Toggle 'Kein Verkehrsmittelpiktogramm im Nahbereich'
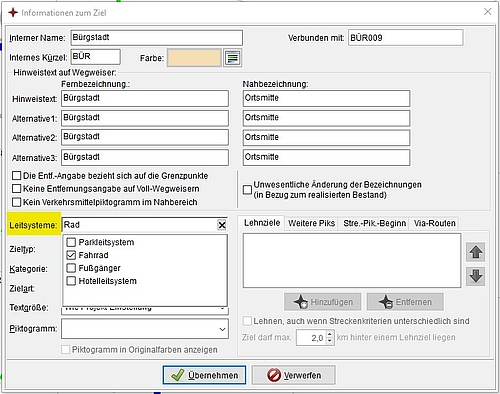The height and width of the screenshot is (394, 500). [16, 202]
